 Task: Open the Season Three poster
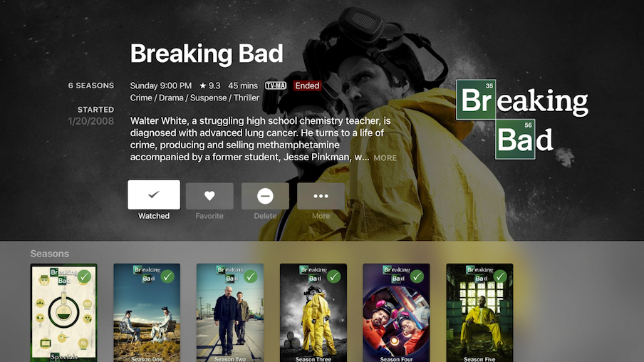[313, 313]
